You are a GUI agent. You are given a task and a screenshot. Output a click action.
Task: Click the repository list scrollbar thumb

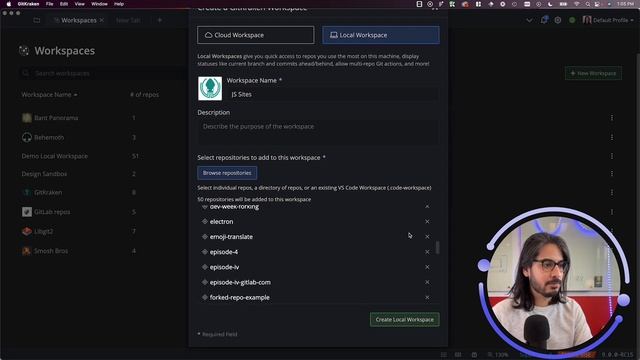click(x=438, y=247)
